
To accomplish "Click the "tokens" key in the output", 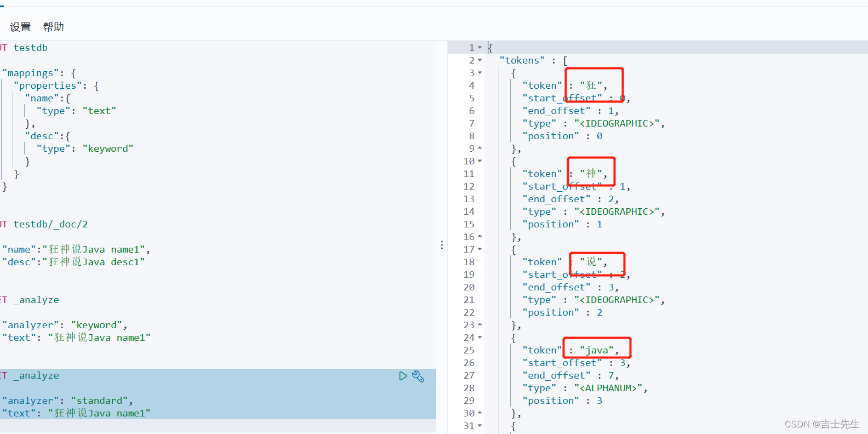I will pos(522,60).
